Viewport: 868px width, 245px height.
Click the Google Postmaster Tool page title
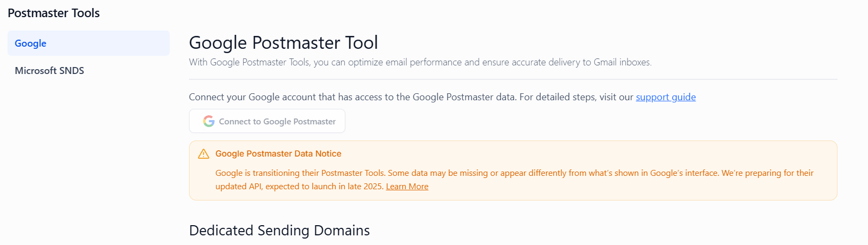[x=283, y=42]
